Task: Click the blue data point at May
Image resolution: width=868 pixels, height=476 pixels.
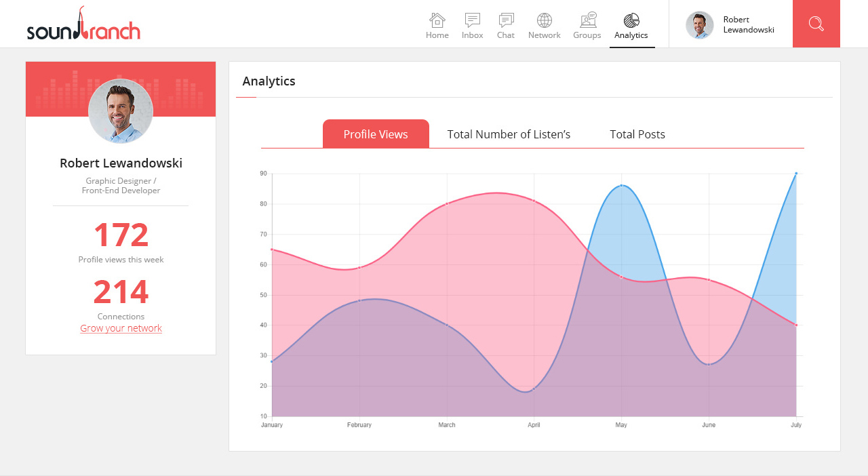Action: (621, 185)
